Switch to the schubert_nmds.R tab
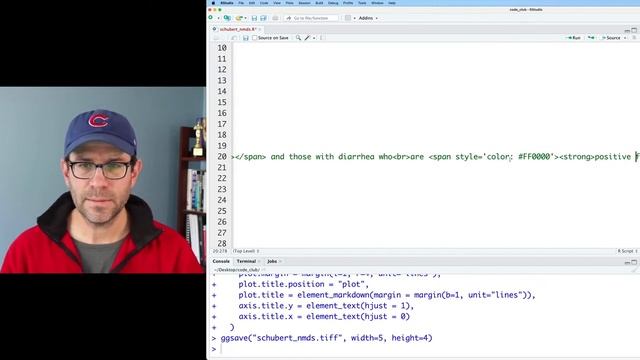 point(238,29)
